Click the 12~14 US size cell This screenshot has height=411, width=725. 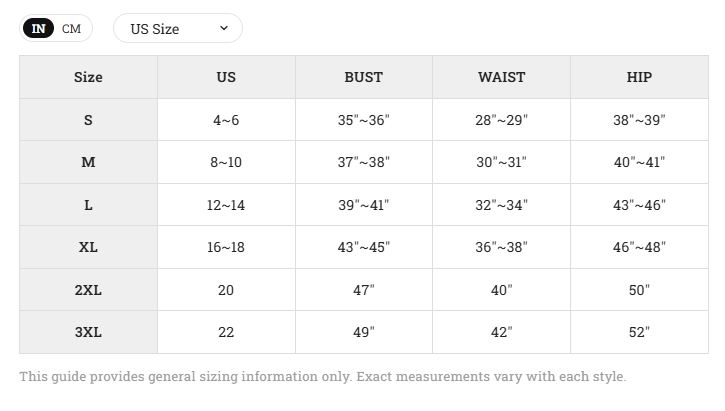[226, 205]
